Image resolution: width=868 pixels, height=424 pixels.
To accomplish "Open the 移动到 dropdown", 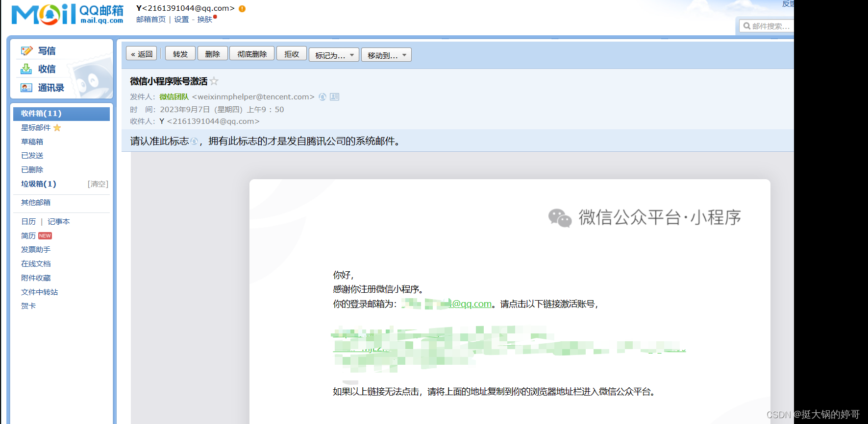I will [x=387, y=55].
